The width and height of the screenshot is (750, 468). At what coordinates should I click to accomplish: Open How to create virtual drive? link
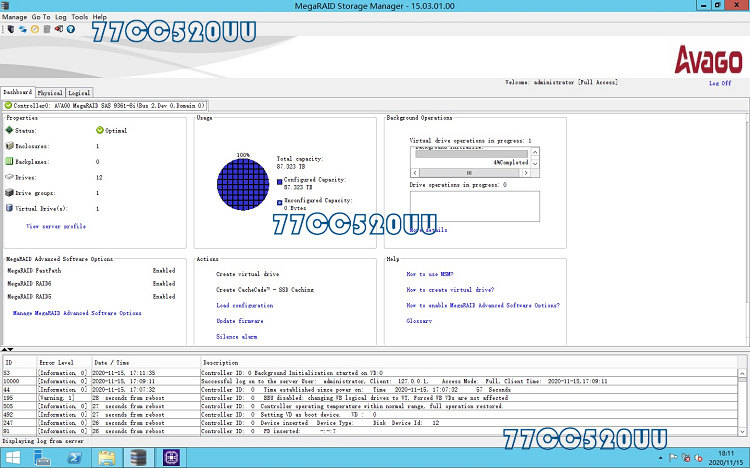[450, 290]
